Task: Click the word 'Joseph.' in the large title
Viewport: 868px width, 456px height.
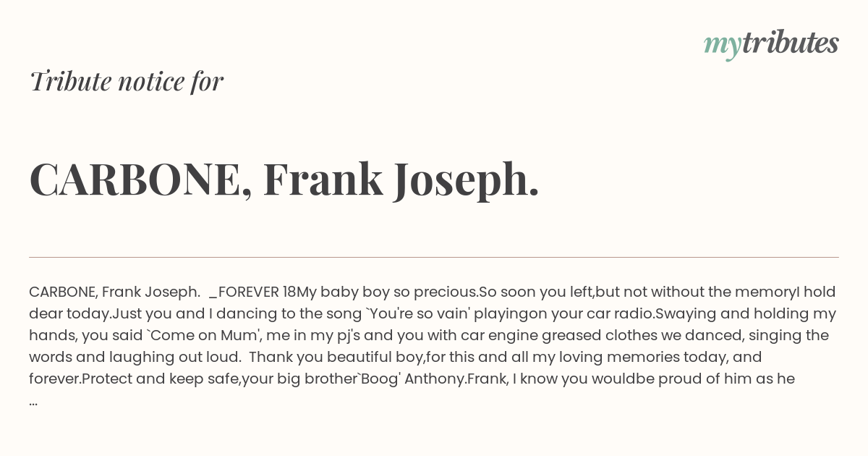Action: (467, 180)
